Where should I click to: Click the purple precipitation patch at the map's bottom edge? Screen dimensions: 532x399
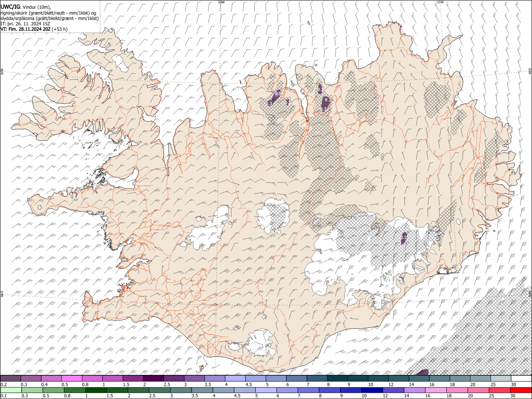(423, 372)
